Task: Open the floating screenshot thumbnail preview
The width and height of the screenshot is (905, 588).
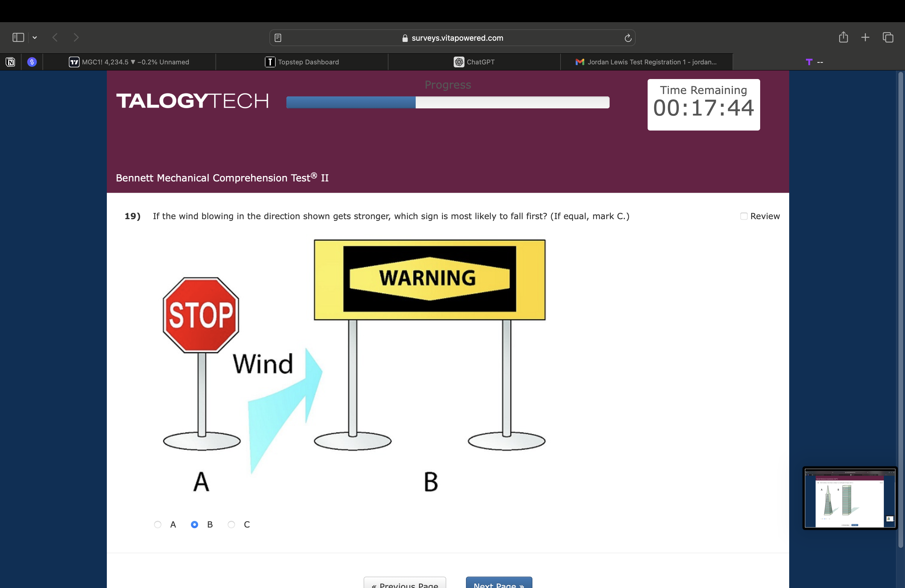Action: 850,498
